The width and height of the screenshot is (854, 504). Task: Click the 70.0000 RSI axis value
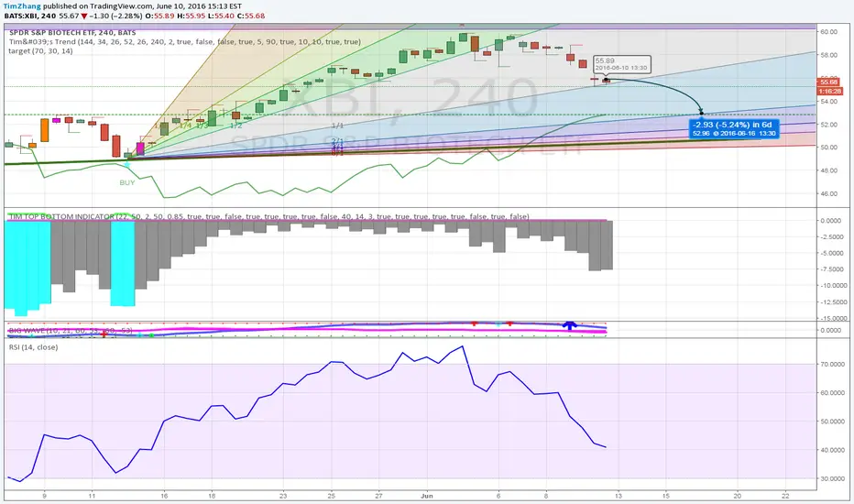pyautogui.click(x=833, y=364)
